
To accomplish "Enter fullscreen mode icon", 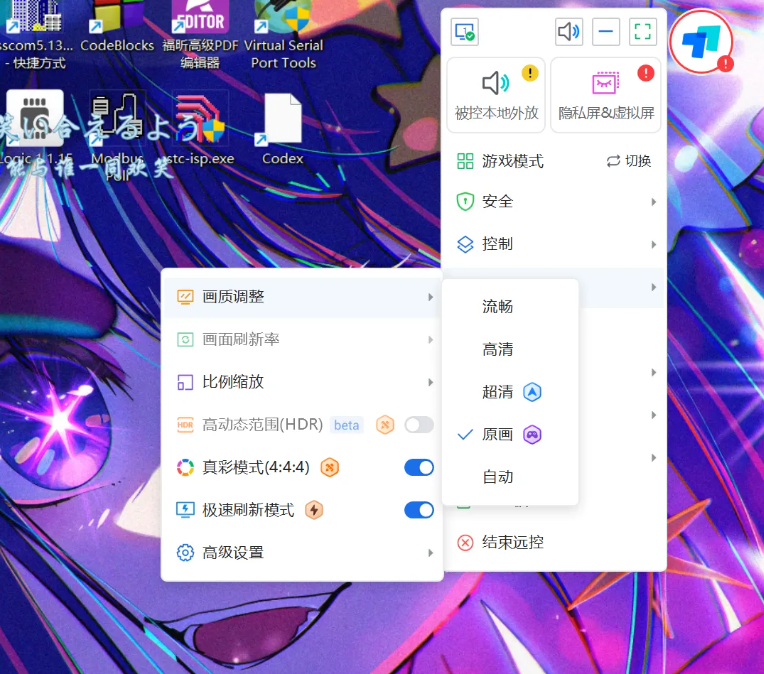I will pyautogui.click(x=643, y=32).
